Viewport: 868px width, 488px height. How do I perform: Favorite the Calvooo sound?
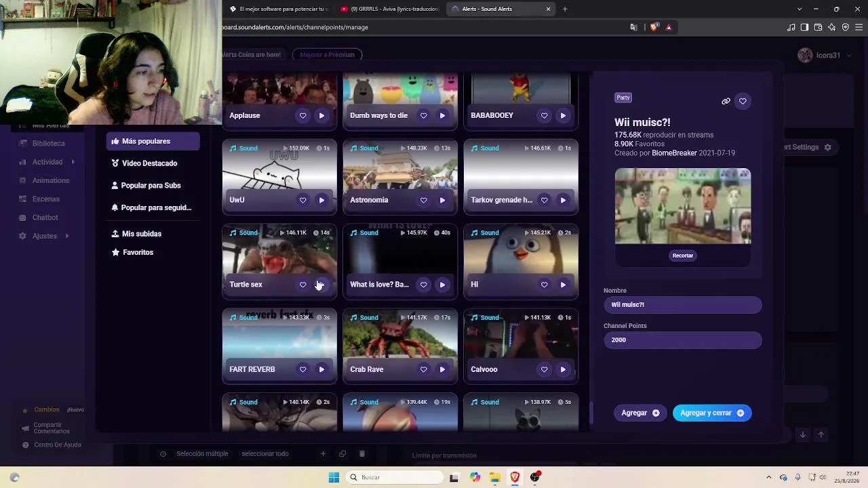tap(545, 369)
